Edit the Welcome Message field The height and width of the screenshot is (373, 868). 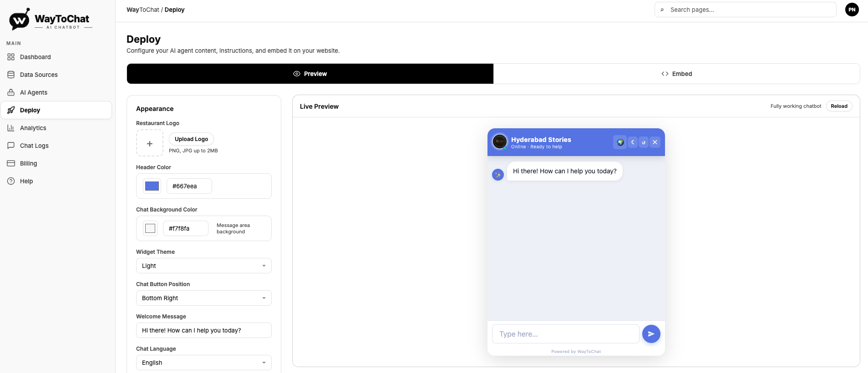[204, 330]
